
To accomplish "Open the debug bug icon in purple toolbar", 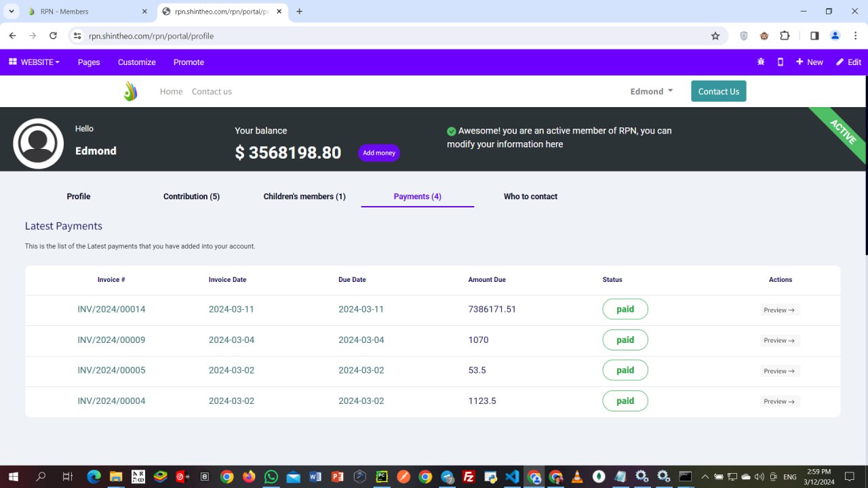I will [761, 62].
